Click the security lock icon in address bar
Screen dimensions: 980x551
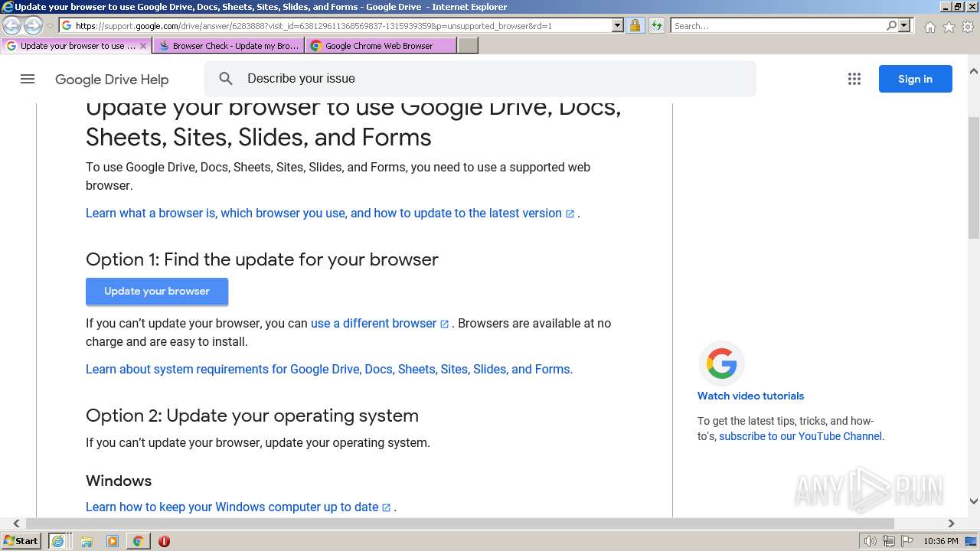[x=635, y=25]
